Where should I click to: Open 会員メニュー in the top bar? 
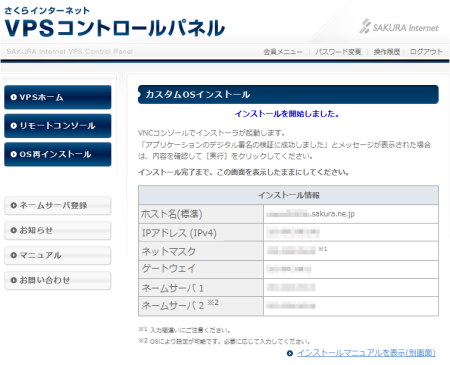[x=283, y=52]
